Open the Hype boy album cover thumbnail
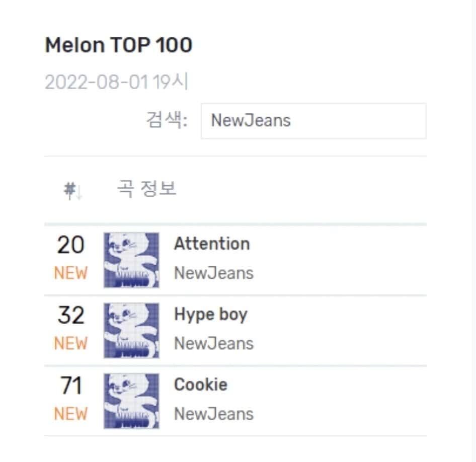 131,330
